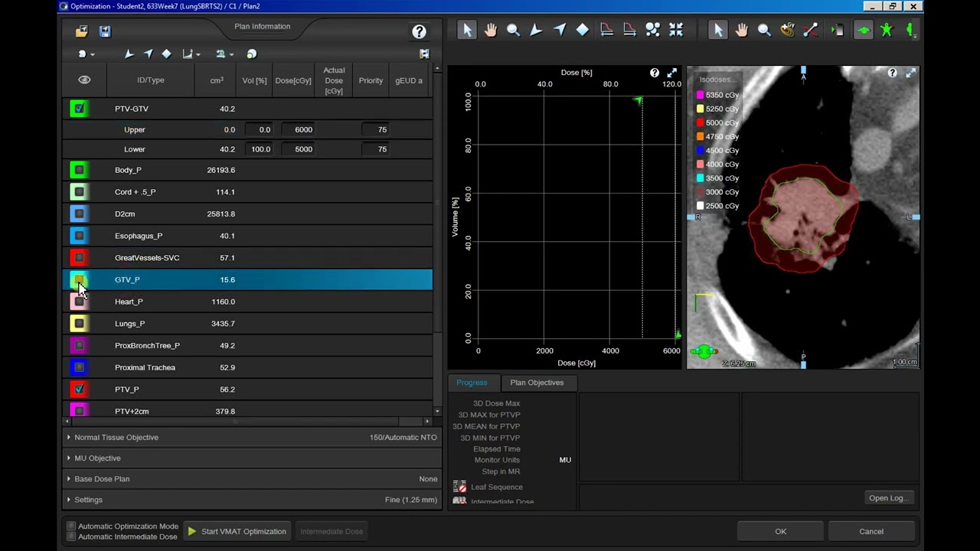Click the Open Log button

[x=888, y=498]
